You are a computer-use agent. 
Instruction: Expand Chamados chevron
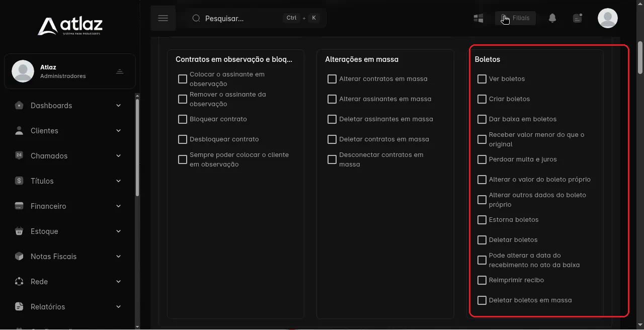[119, 155]
